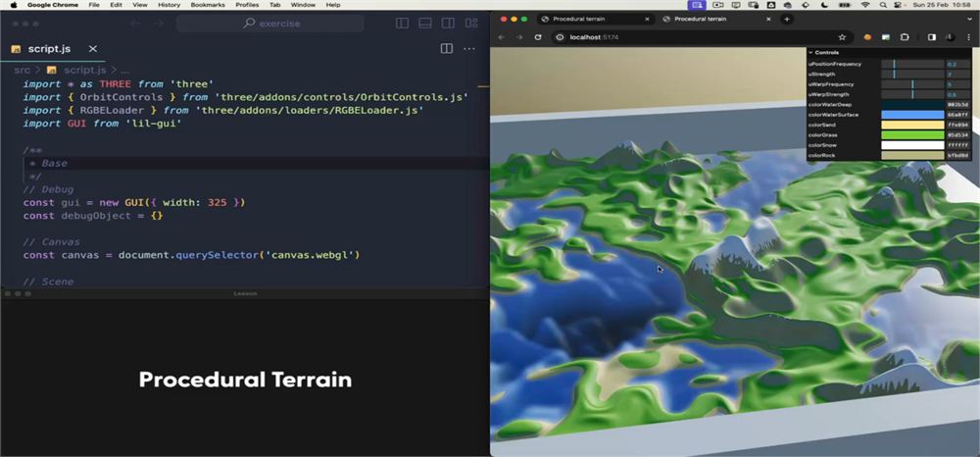Image resolution: width=980 pixels, height=457 pixels.
Task: Open the colorSnow color swatch
Action: [911, 145]
